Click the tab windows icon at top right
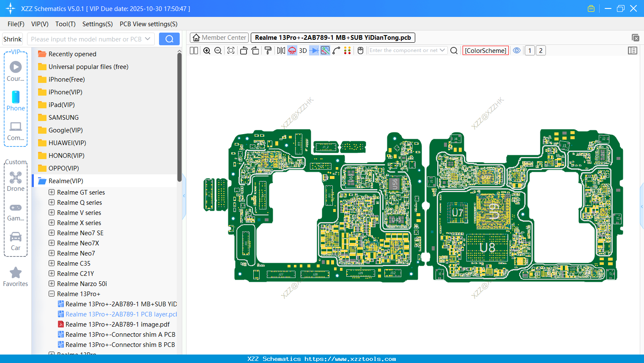Image resolution: width=644 pixels, height=363 pixels. point(635,38)
